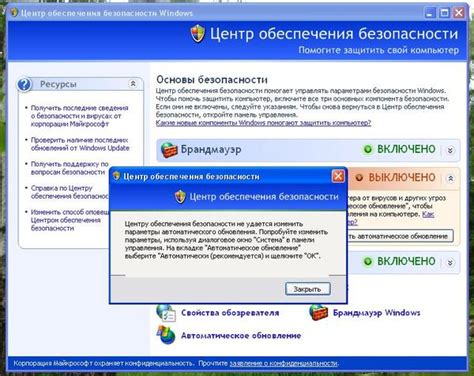Maximize the main Security Center window
This screenshot has height=376, width=474.
pos(444,13)
